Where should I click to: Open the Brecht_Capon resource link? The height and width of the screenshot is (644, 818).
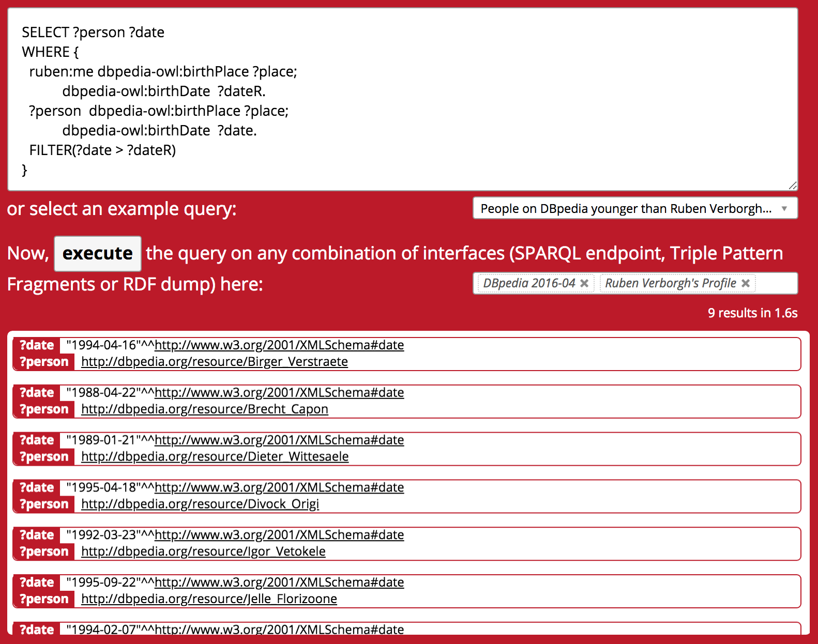[205, 409]
